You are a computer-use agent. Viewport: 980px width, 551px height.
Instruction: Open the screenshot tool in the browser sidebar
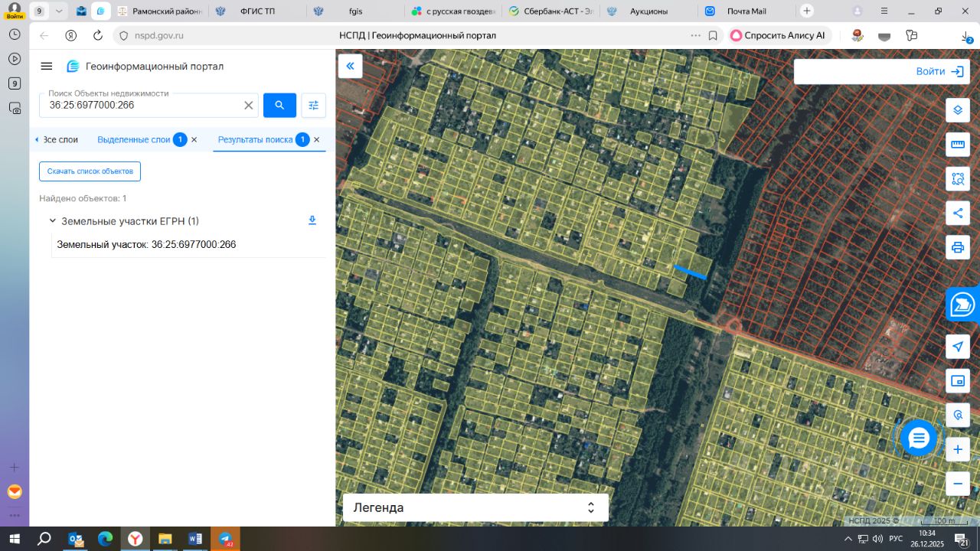coord(15,109)
